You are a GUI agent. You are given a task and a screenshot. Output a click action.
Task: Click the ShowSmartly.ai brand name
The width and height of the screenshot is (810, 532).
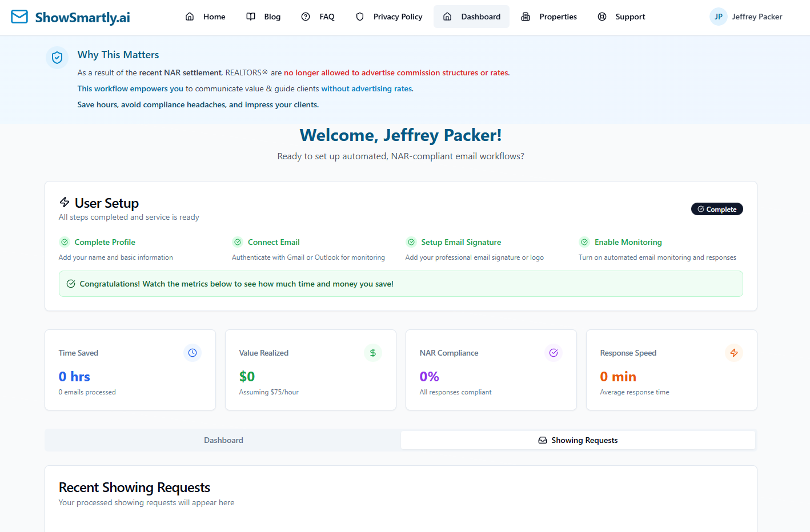pos(82,17)
